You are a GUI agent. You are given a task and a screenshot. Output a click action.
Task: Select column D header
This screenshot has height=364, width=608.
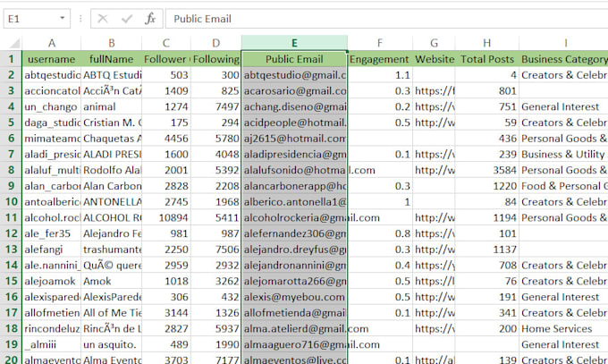(216, 43)
